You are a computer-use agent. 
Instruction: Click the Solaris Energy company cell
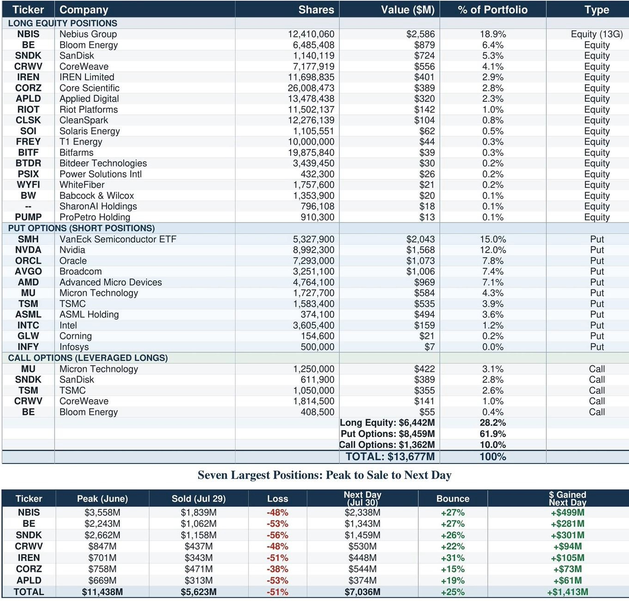pos(89,131)
